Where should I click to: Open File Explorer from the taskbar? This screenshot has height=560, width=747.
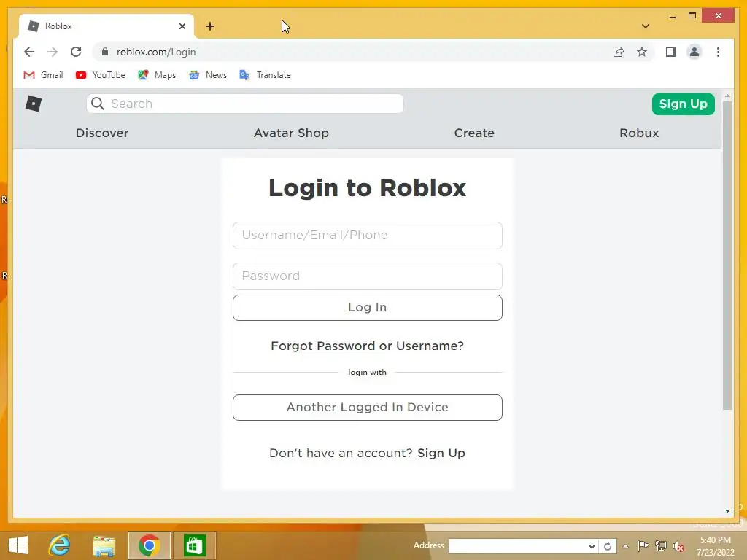tap(104, 545)
